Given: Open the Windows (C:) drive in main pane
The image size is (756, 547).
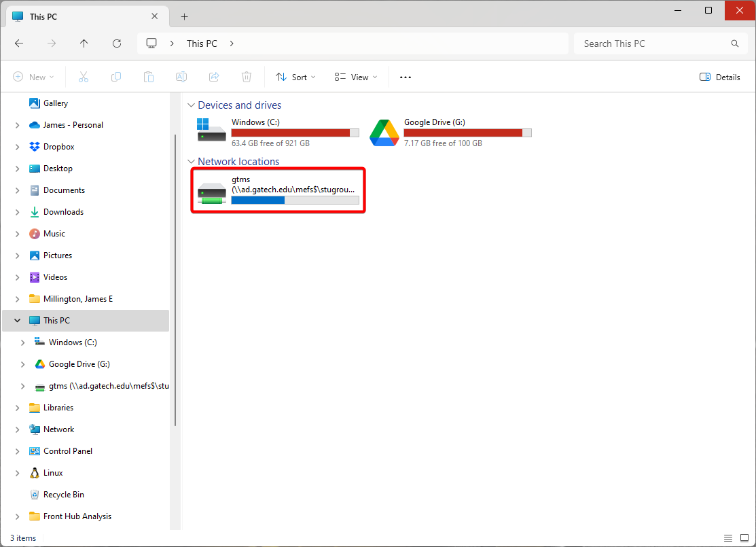Looking at the screenshot, I should pos(212,133).
